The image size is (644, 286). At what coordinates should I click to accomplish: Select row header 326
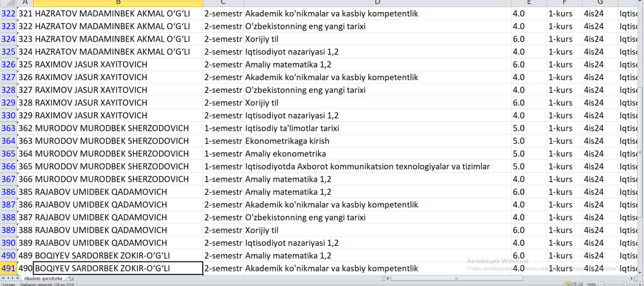point(8,64)
